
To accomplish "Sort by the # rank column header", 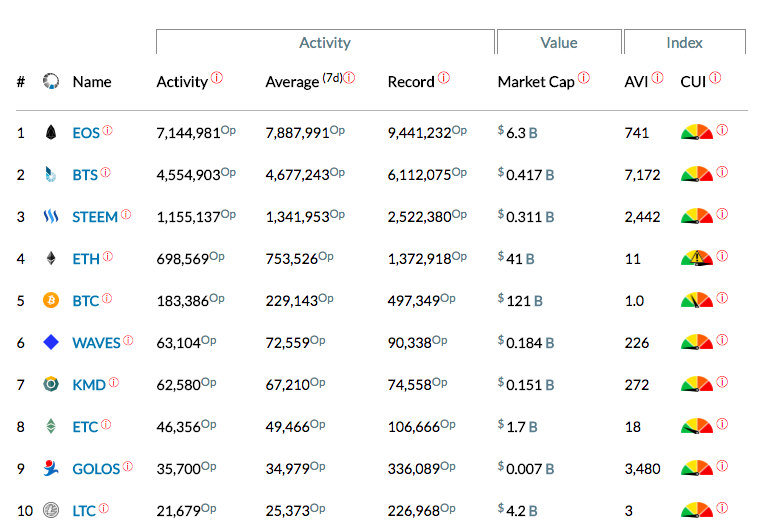I will click(x=20, y=82).
